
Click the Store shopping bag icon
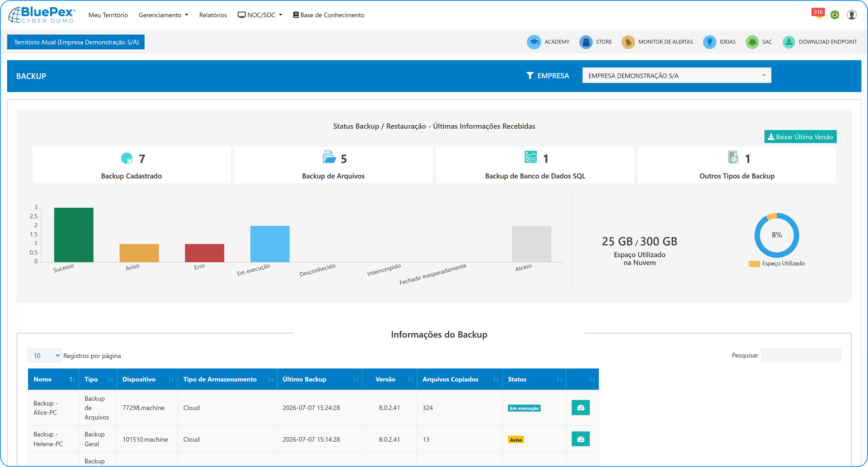point(586,42)
